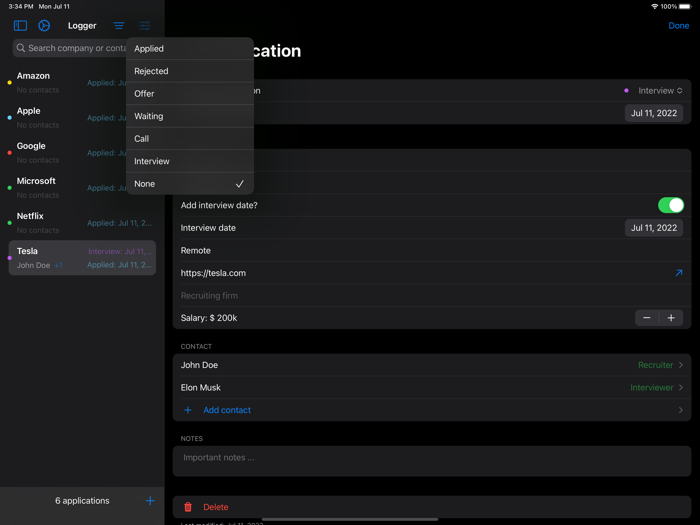This screenshot has height=525, width=700.
Task: Select the None filter option
Action: 190,184
